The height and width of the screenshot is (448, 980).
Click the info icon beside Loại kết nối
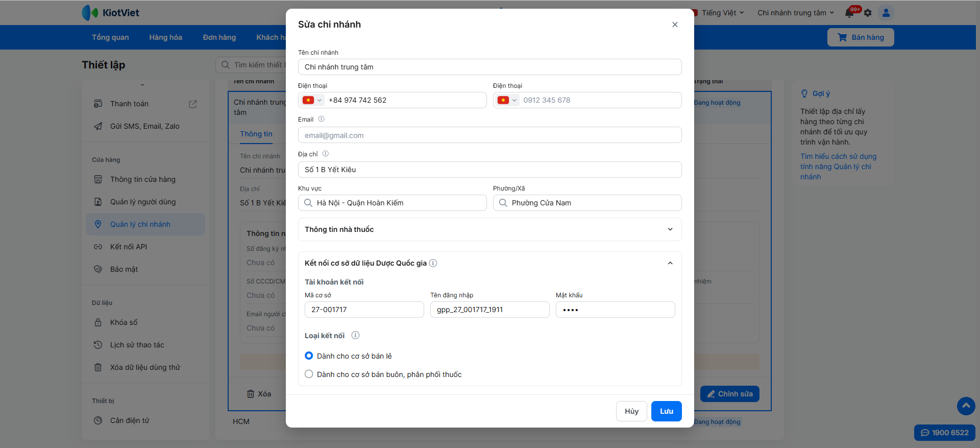(x=356, y=336)
